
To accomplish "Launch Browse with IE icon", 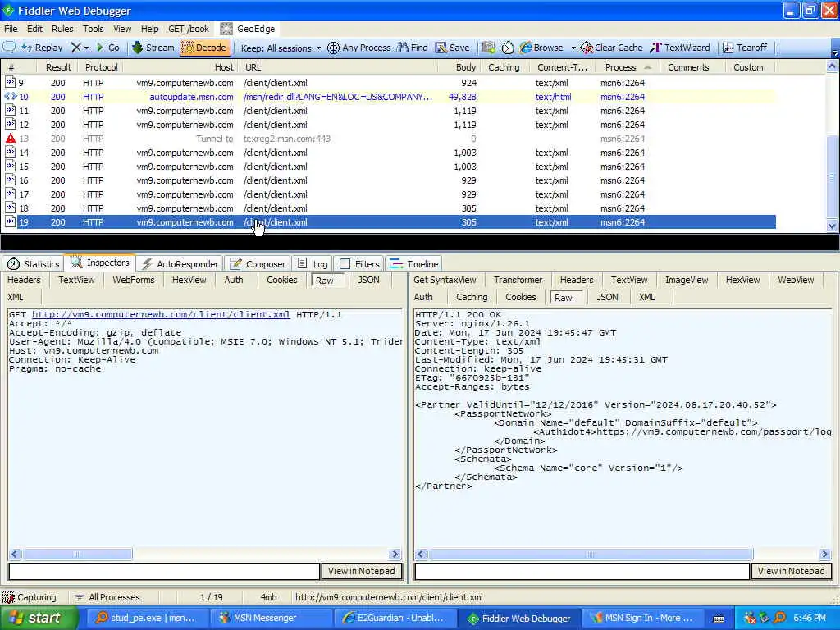I will [541, 48].
